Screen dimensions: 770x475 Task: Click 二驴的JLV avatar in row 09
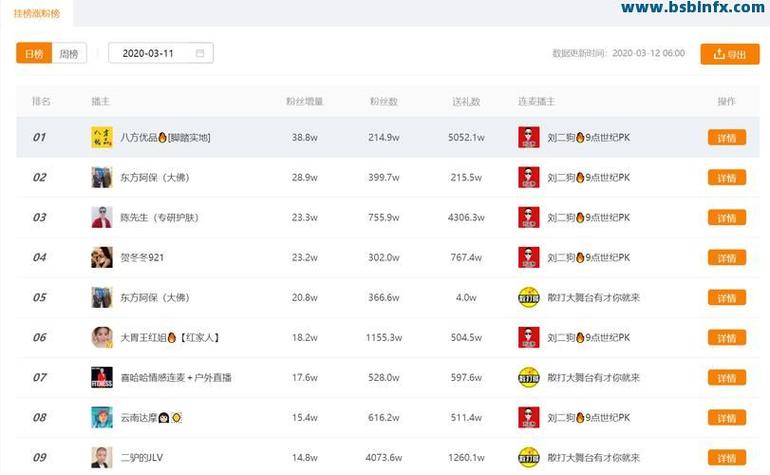(101, 457)
